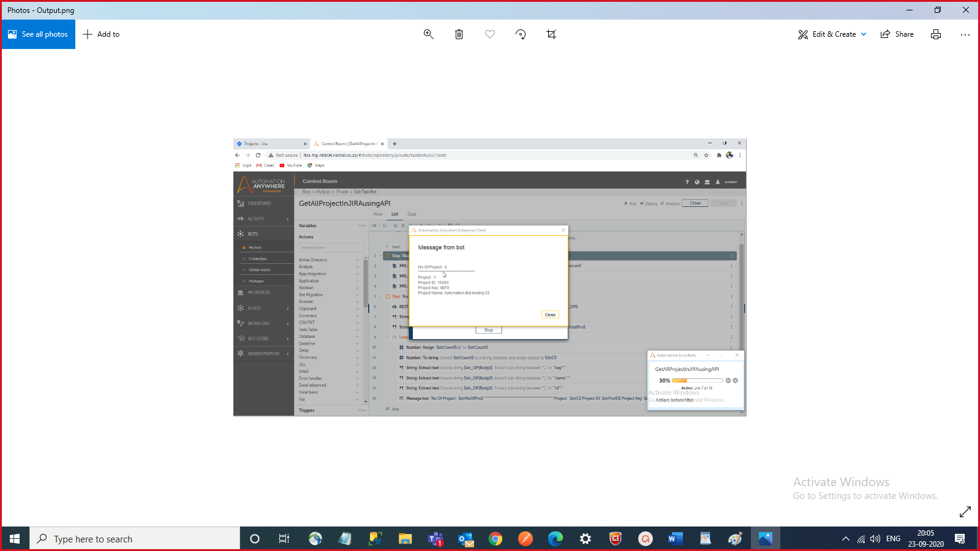This screenshot has height=551, width=980.
Task: Click Add to for an album
Action: click(x=102, y=34)
